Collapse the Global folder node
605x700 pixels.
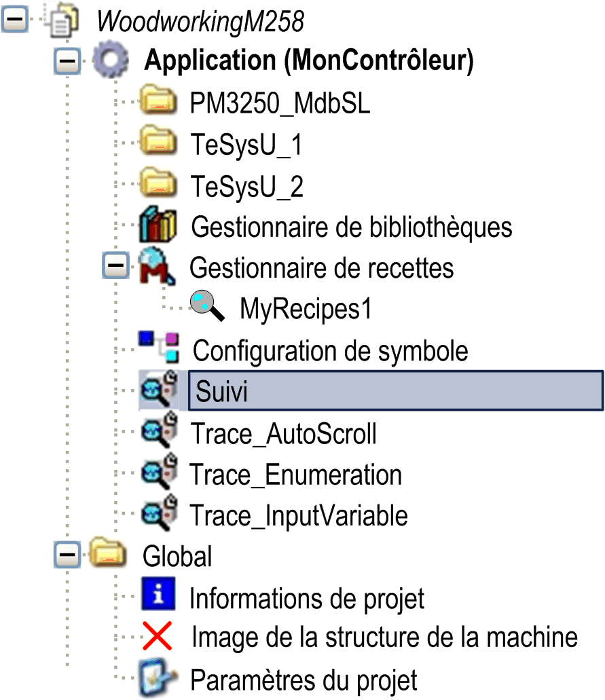coord(67,556)
